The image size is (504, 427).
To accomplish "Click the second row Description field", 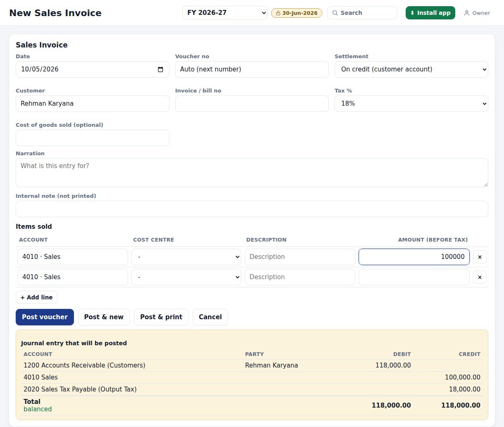I will pyautogui.click(x=300, y=277).
